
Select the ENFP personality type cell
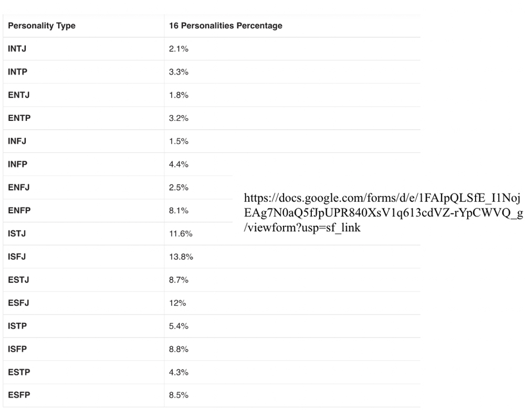tap(19, 211)
